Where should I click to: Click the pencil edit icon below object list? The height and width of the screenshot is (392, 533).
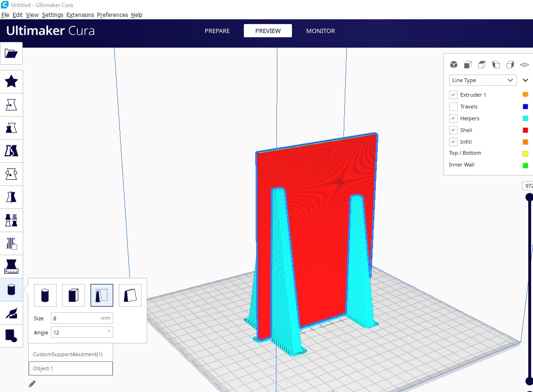pos(32,384)
